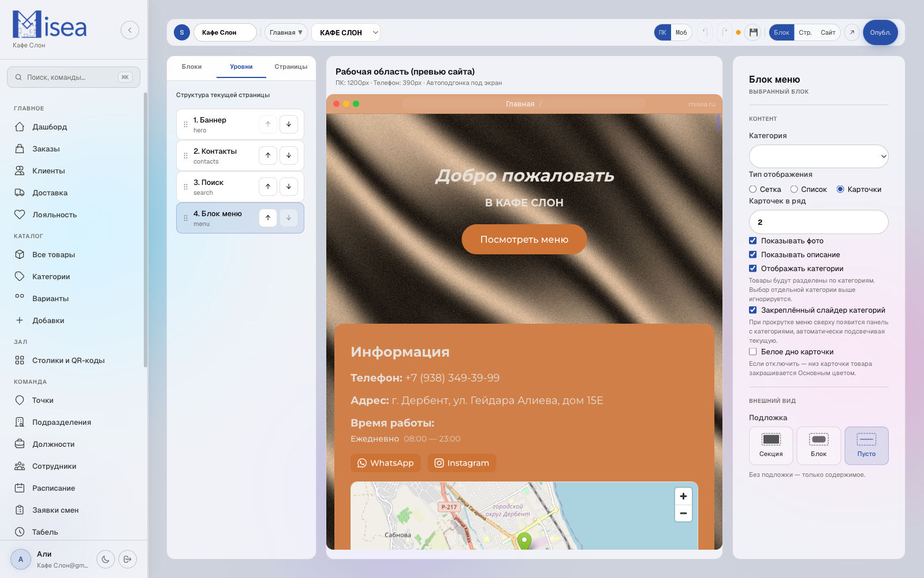Viewport: 924px width, 578px height.
Task: Move Контакты block down
Action: coord(289,155)
